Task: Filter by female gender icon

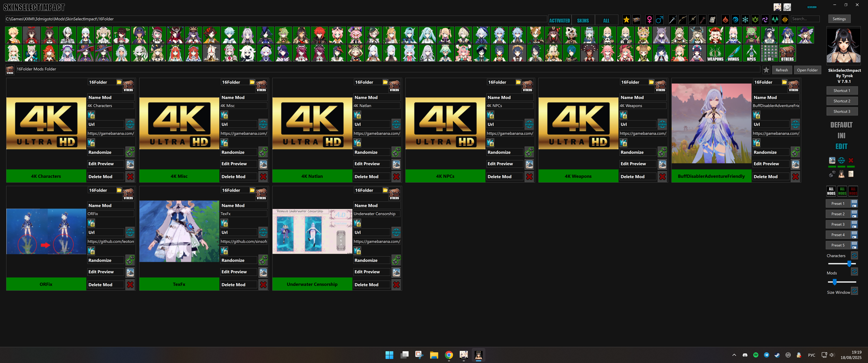Action: 649,20
